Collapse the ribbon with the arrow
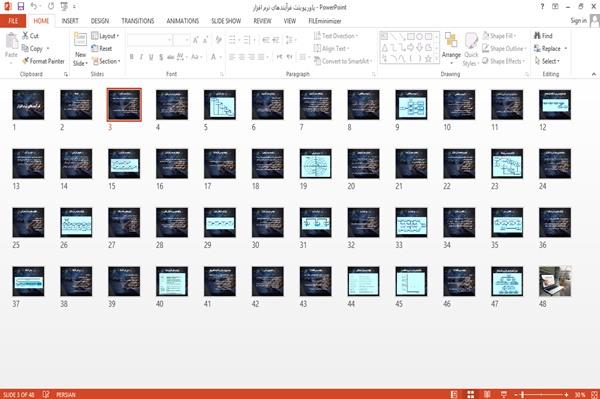 (594, 74)
